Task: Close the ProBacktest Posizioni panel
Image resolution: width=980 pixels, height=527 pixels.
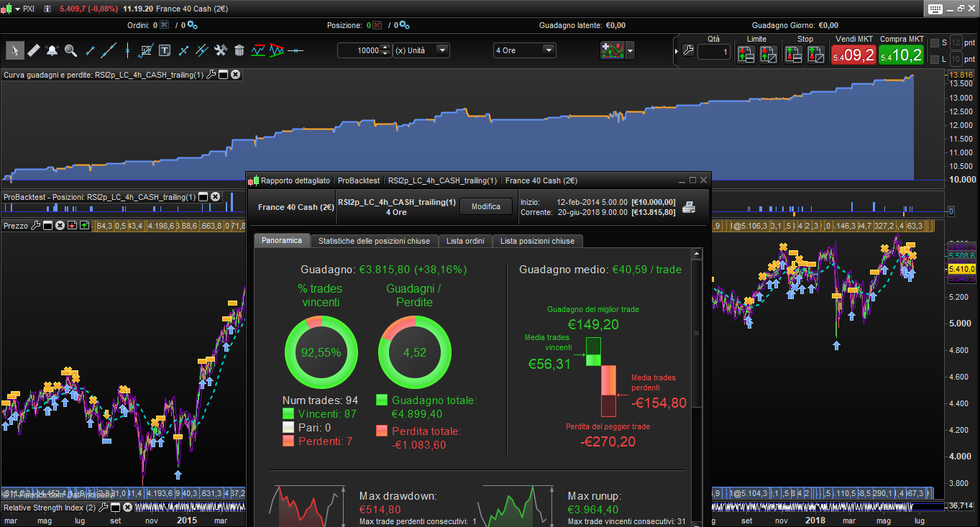Action: coord(215,196)
